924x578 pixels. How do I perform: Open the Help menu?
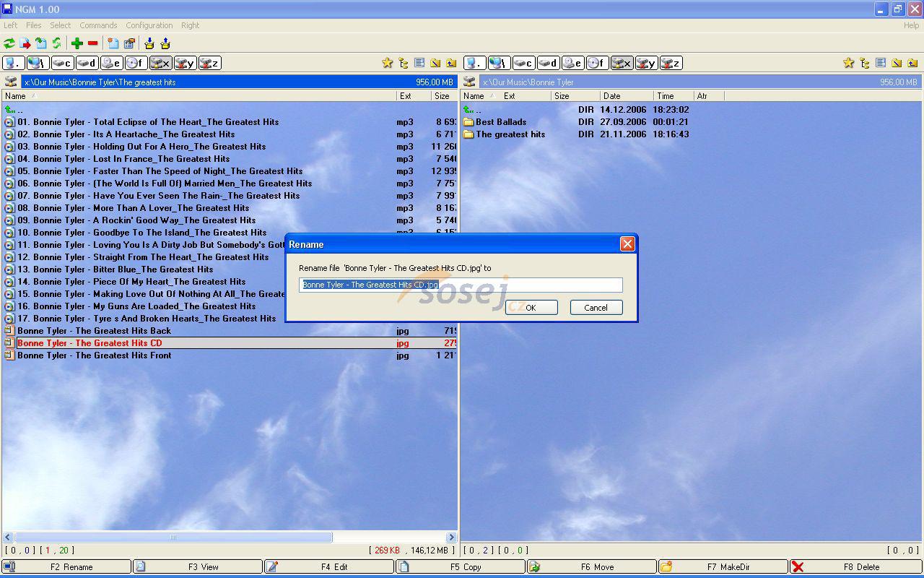[911, 25]
